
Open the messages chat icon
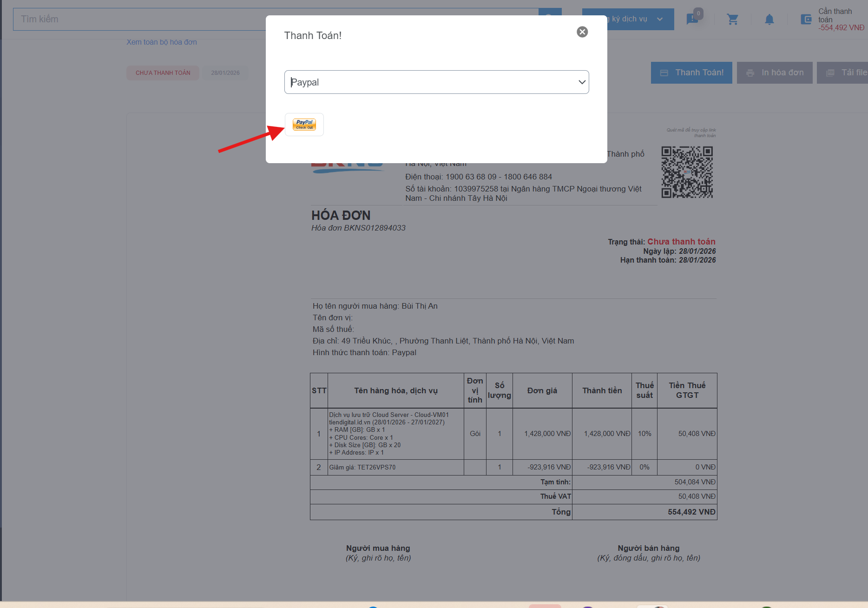point(692,20)
